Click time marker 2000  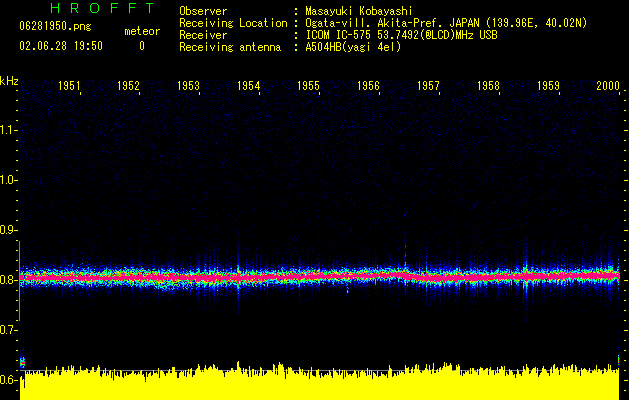point(608,86)
